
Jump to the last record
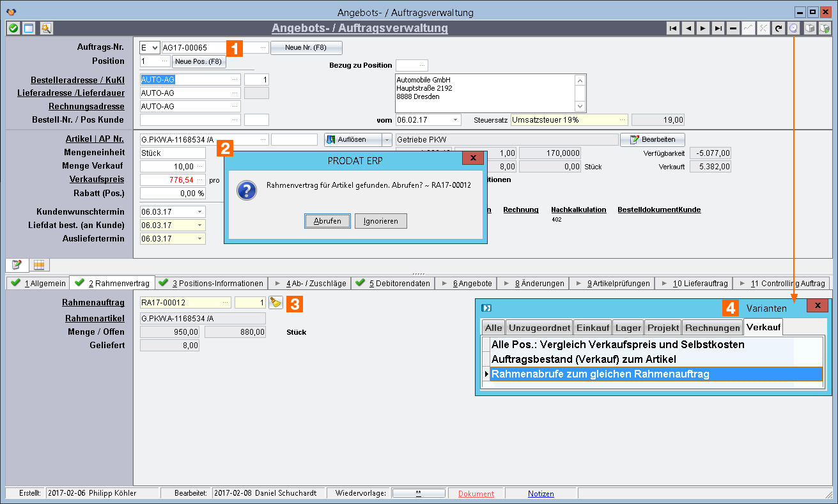tap(718, 28)
